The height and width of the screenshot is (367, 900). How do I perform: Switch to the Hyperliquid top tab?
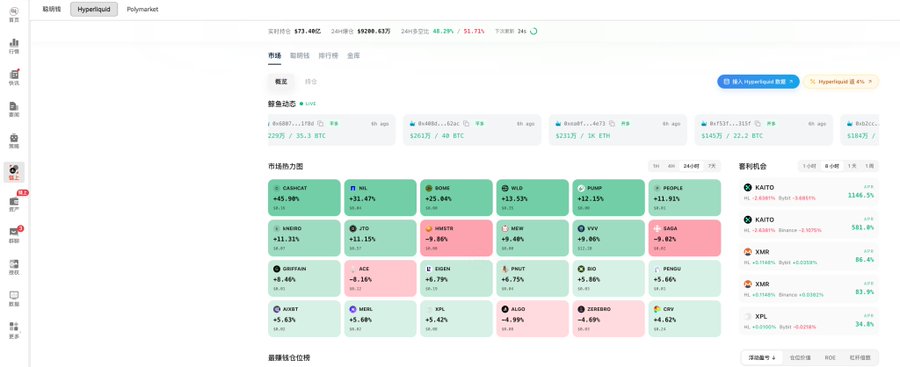click(94, 9)
